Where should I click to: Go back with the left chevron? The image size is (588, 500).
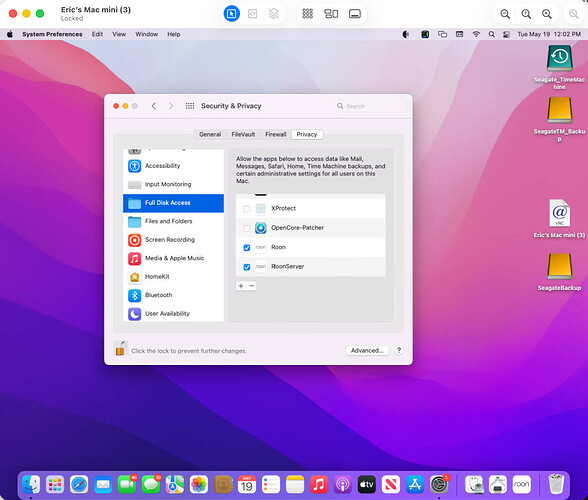pyautogui.click(x=154, y=106)
